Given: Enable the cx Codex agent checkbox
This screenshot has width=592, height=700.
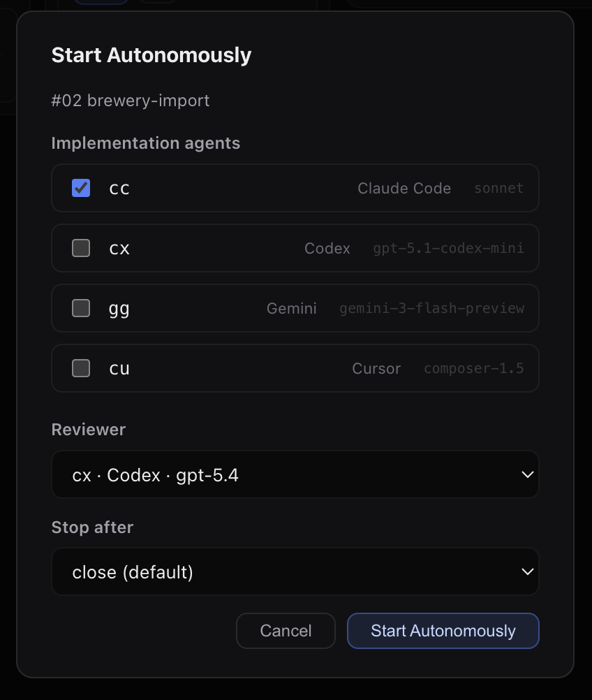Looking at the screenshot, I should 81,248.
